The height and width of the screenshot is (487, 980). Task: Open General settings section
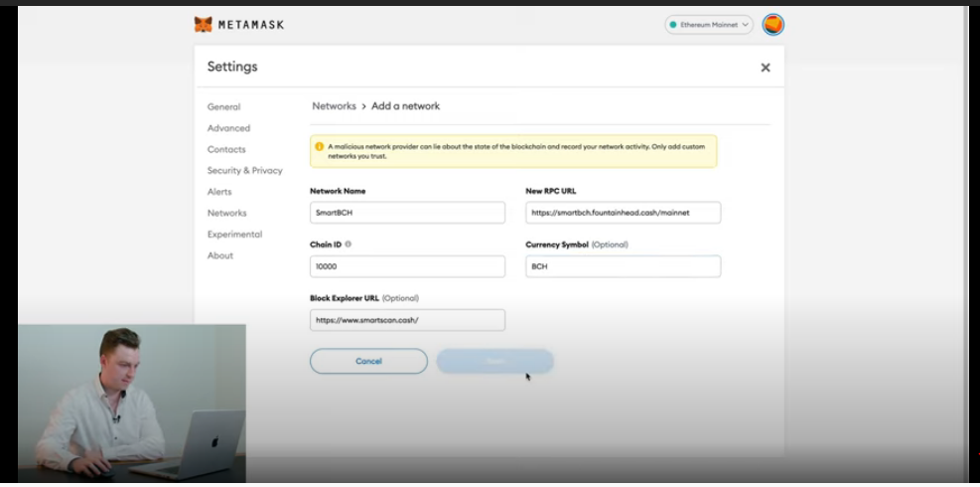[223, 107]
